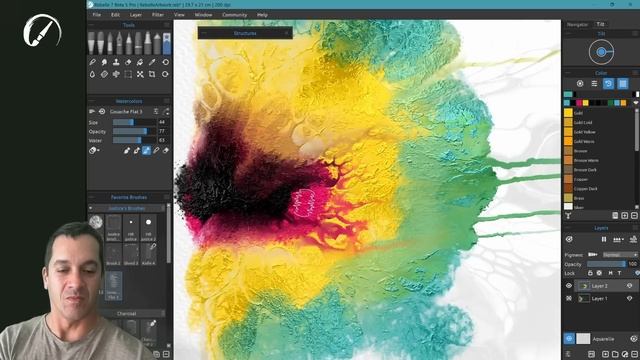Select the blue highlighted brush type in Tools
The image size is (640, 360).
tap(167, 43)
